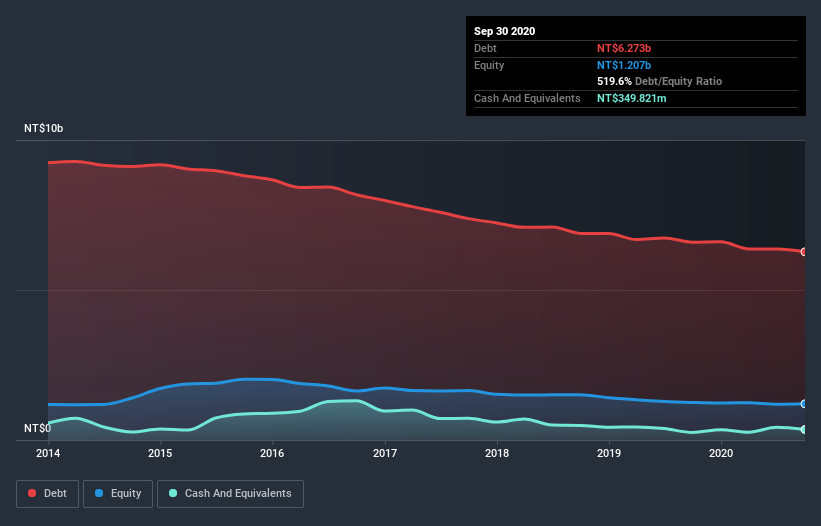Click the Sep 30 2020 tooltip date
Viewport: 821px width, 526px height.
click(x=504, y=31)
